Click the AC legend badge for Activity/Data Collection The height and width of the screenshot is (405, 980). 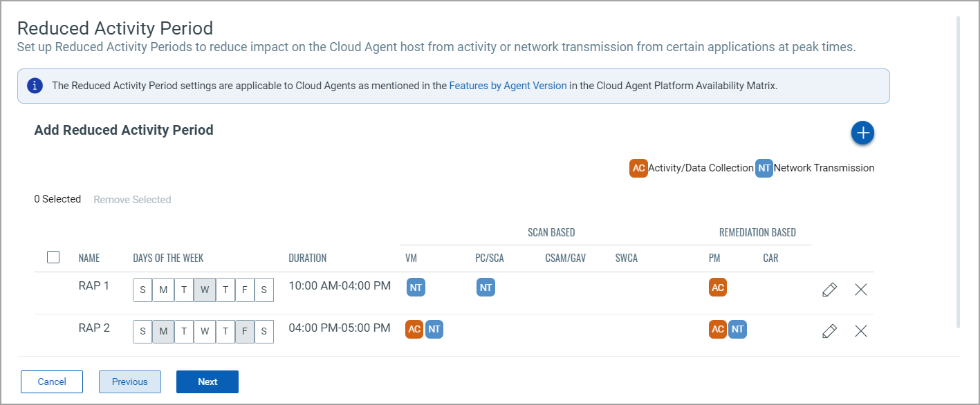click(x=638, y=168)
